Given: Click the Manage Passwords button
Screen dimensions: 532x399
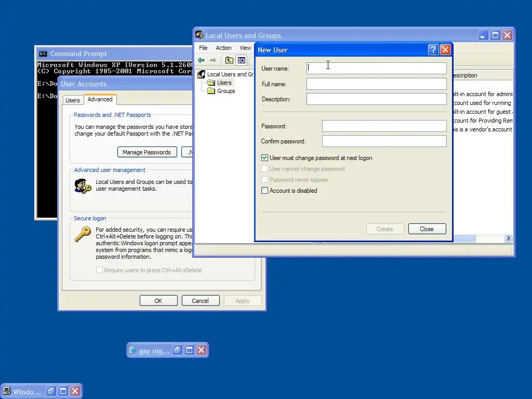Looking at the screenshot, I should point(147,152).
